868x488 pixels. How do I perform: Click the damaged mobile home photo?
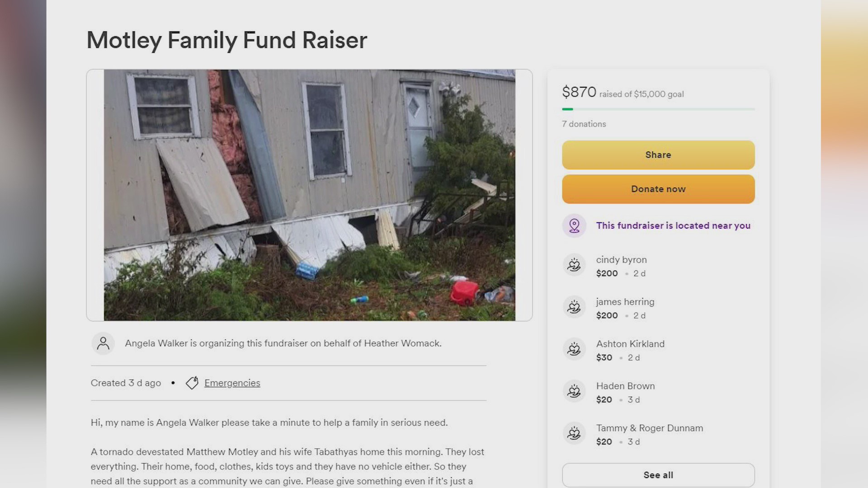tap(309, 194)
